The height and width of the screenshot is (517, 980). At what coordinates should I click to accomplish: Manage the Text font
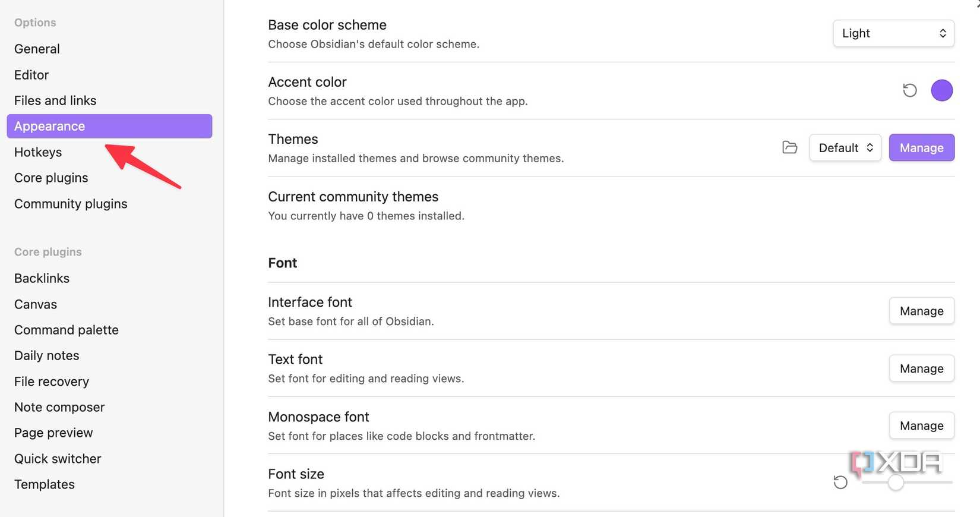click(921, 368)
